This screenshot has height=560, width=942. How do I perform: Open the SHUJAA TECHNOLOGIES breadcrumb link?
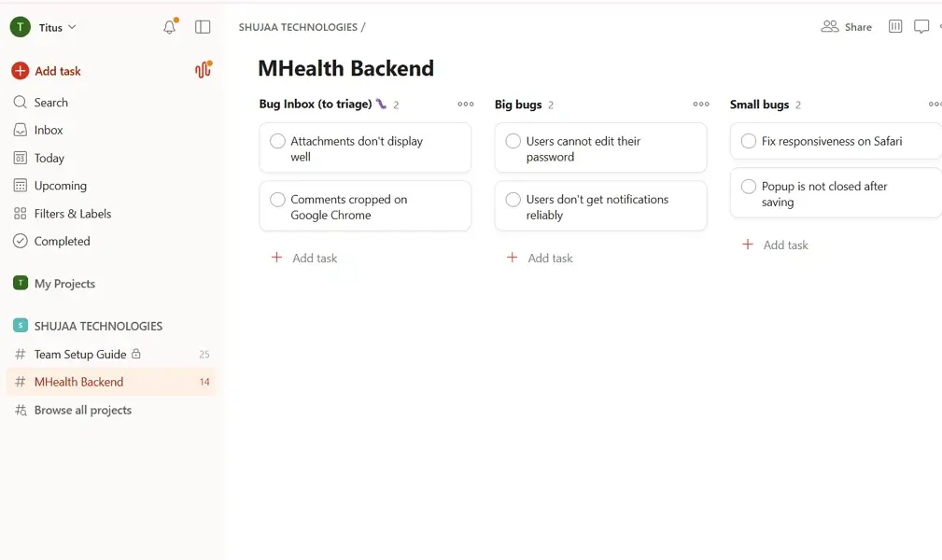pos(298,26)
